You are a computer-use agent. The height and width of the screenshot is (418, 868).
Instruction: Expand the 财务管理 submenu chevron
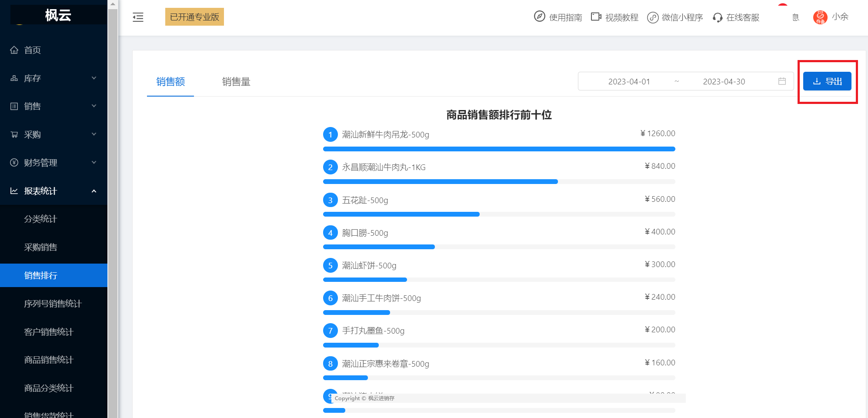point(94,163)
